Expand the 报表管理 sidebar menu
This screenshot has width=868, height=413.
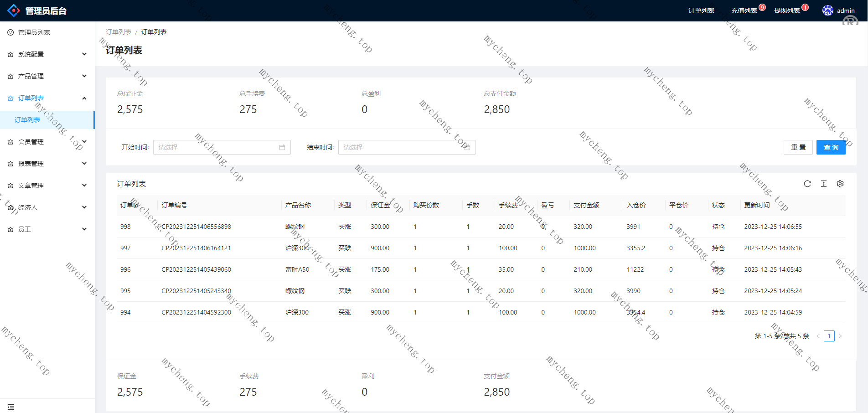pyautogui.click(x=47, y=164)
